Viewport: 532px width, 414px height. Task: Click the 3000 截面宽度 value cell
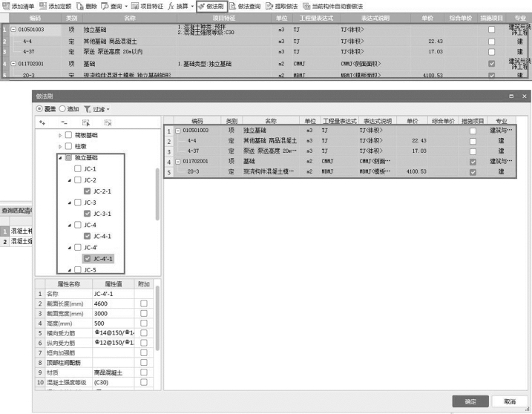[114, 313]
